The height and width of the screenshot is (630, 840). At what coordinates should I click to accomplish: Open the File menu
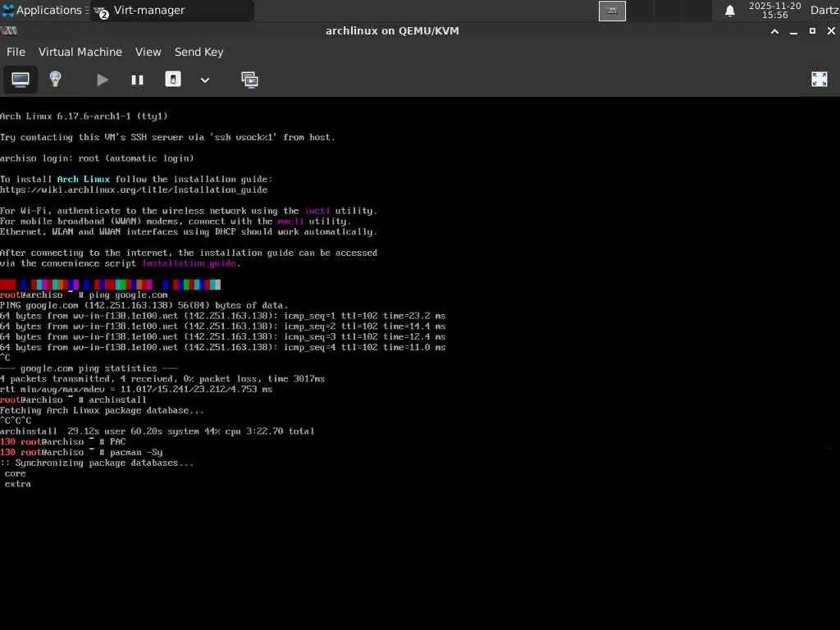16,52
